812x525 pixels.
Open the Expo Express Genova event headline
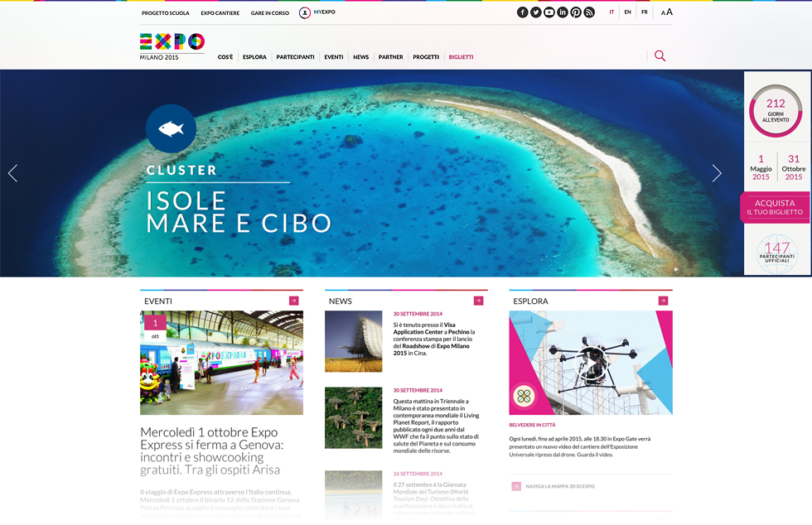pos(212,451)
